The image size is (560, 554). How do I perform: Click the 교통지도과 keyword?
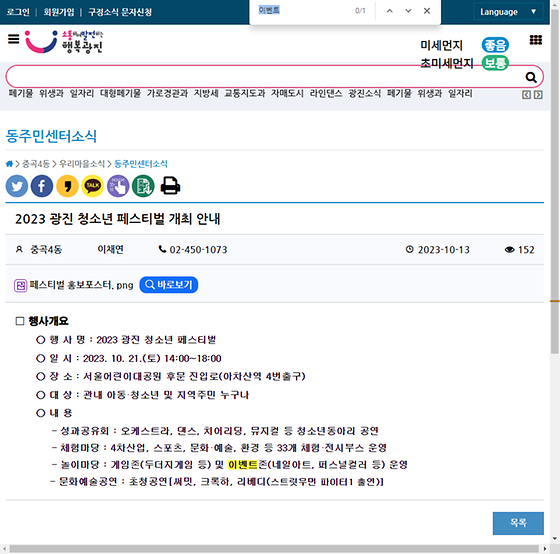(x=245, y=94)
